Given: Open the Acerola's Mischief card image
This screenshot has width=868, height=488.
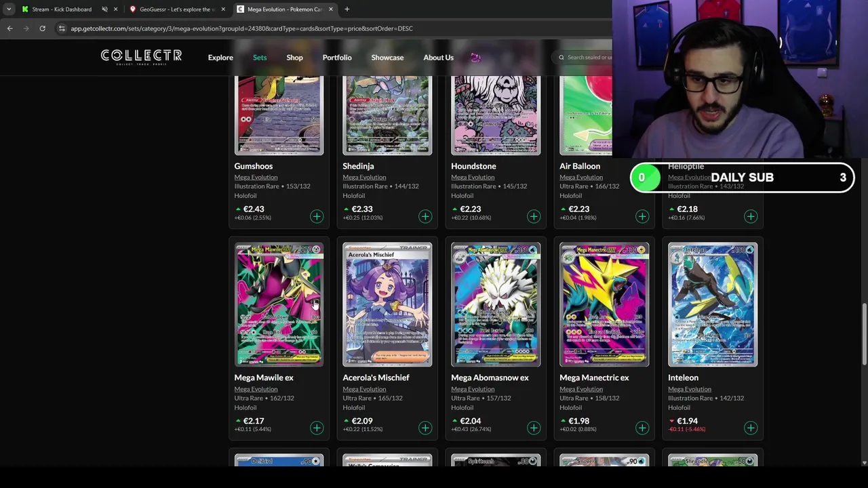Looking at the screenshot, I should point(387,304).
